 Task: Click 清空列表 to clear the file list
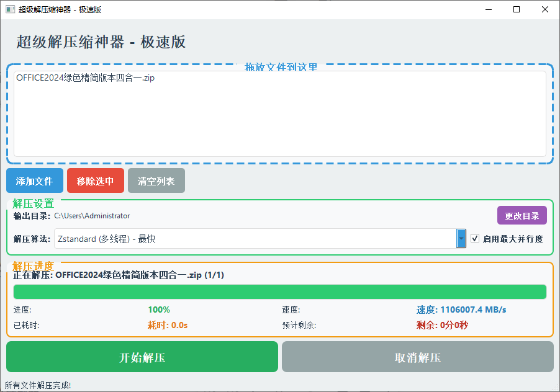(156, 180)
